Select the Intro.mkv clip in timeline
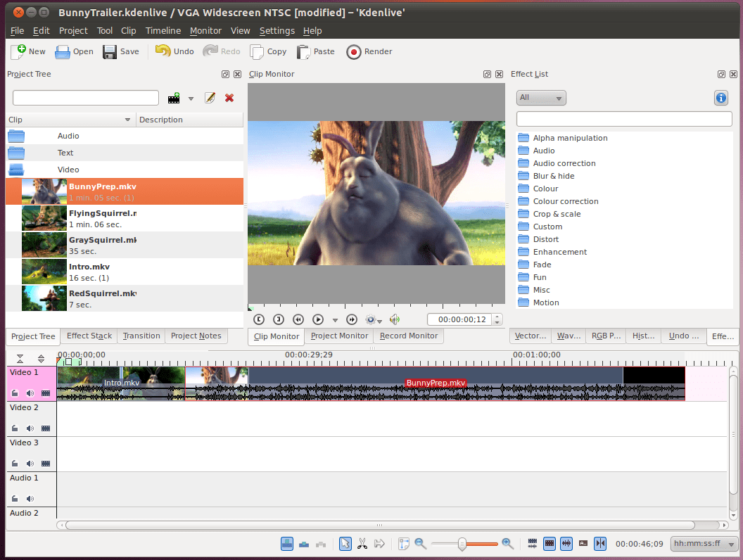743x560 pixels. pos(121,383)
